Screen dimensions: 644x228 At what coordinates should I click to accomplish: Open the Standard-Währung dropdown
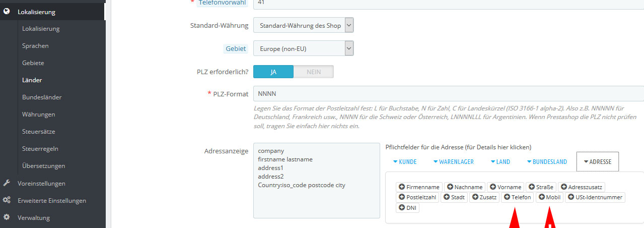304,25
